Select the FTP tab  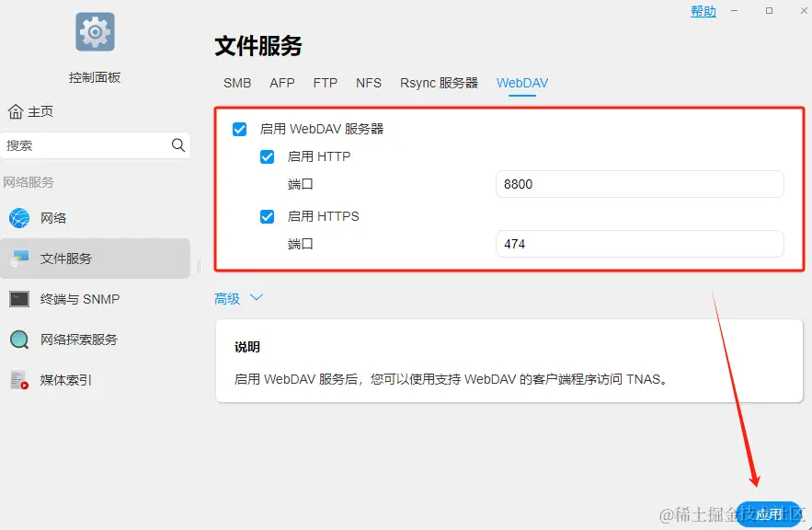pyautogui.click(x=326, y=83)
